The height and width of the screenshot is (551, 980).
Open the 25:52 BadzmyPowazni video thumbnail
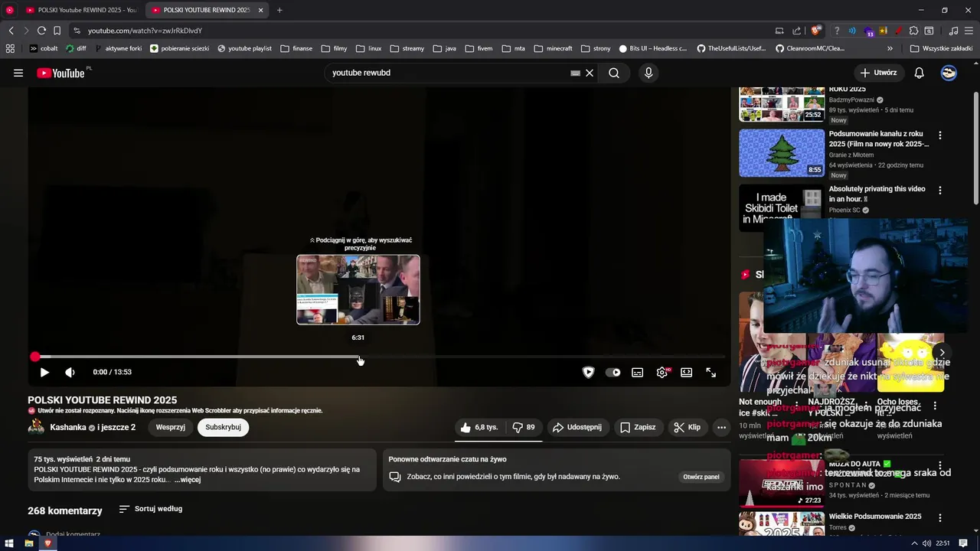pyautogui.click(x=782, y=105)
